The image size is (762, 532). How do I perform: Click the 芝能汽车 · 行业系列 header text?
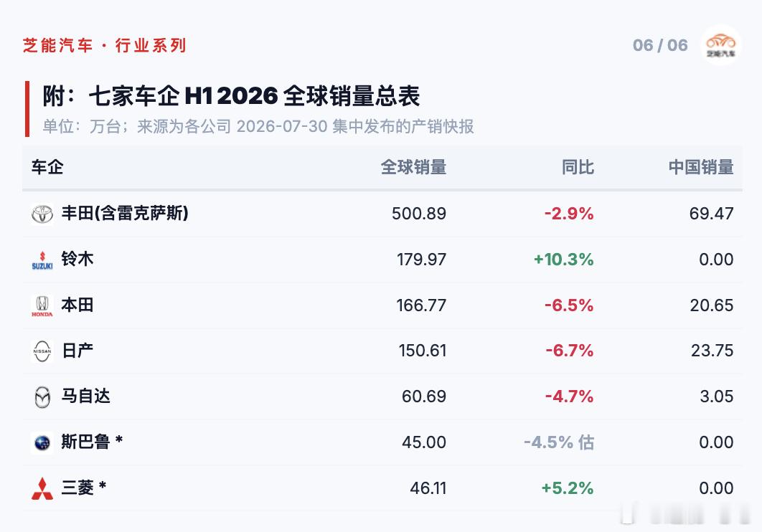(x=105, y=45)
